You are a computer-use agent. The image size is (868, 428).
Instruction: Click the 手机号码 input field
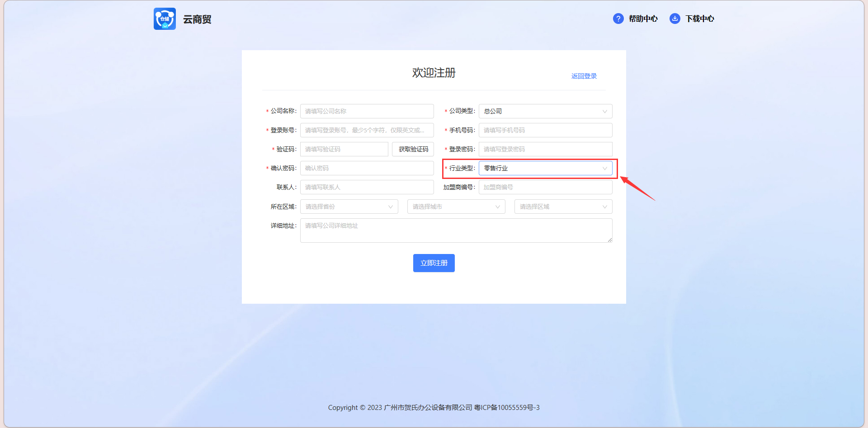(x=545, y=130)
